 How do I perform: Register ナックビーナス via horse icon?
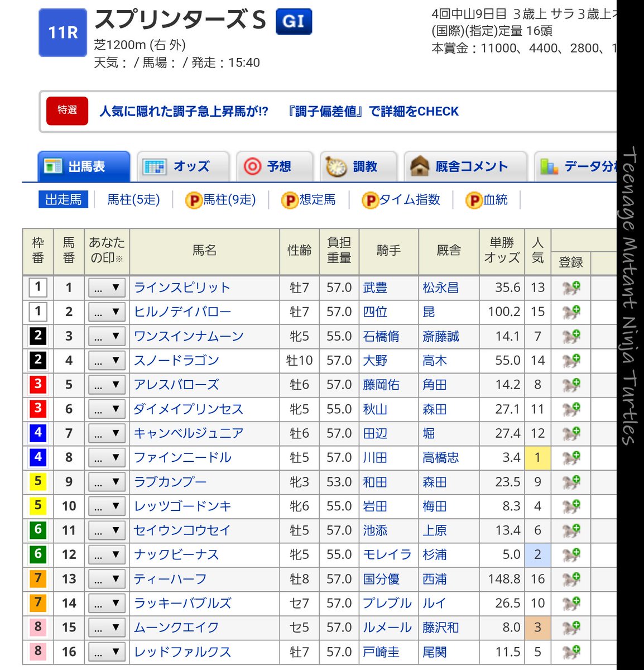point(571,555)
